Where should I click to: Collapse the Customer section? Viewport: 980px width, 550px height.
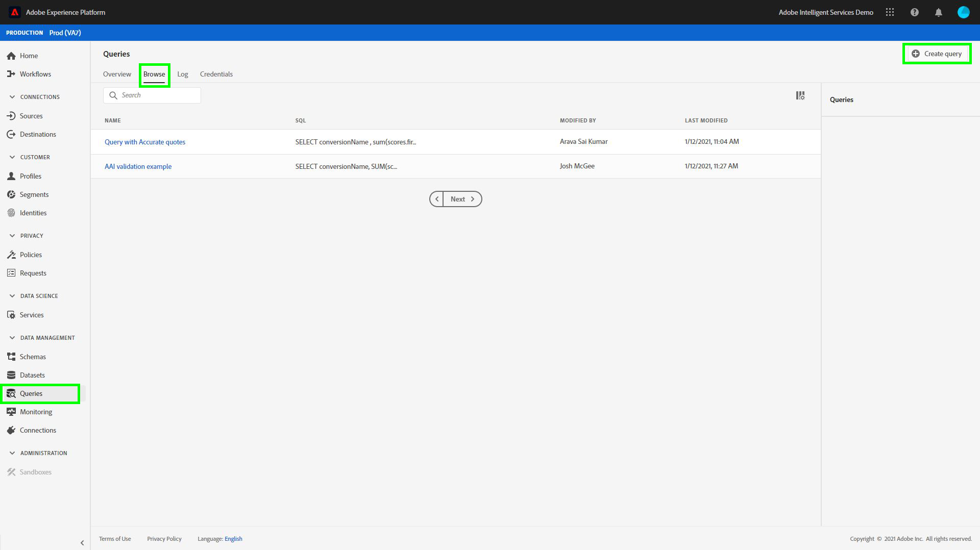pyautogui.click(x=12, y=157)
